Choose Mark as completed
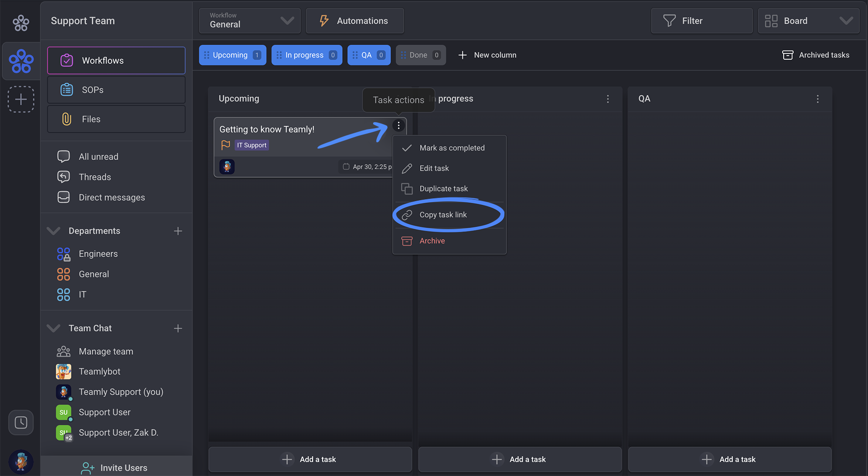The image size is (868, 476). click(449, 148)
